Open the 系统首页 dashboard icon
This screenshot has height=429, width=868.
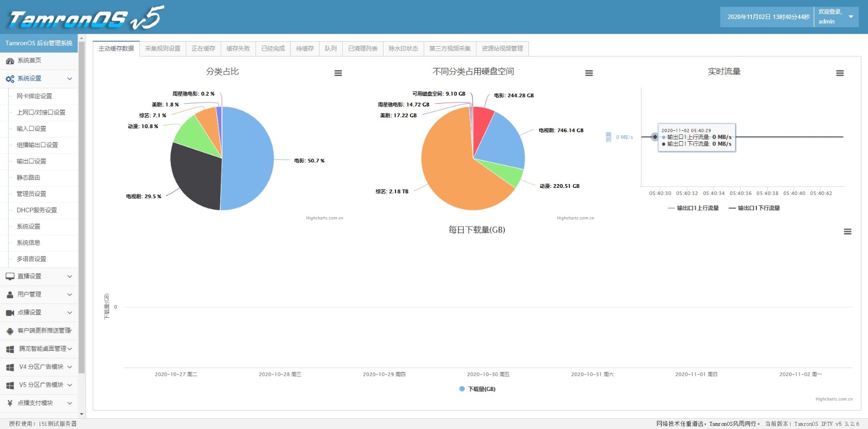tap(10, 61)
